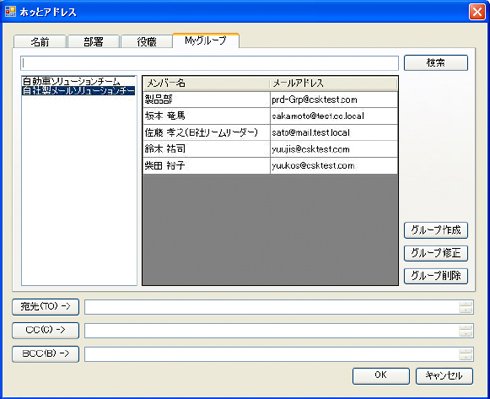Screen dimensions: 490x399
Task: Select the Myグループ tab
Action: click(206, 41)
